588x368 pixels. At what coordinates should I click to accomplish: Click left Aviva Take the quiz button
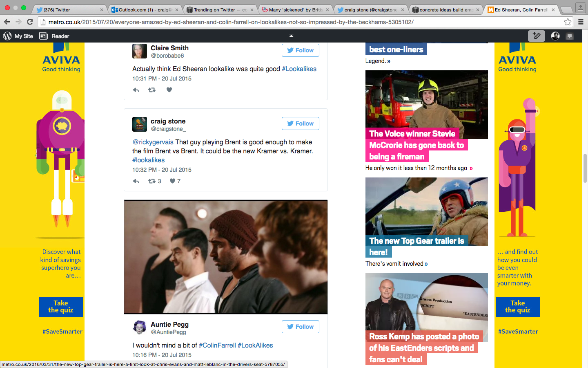tap(61, 307)
